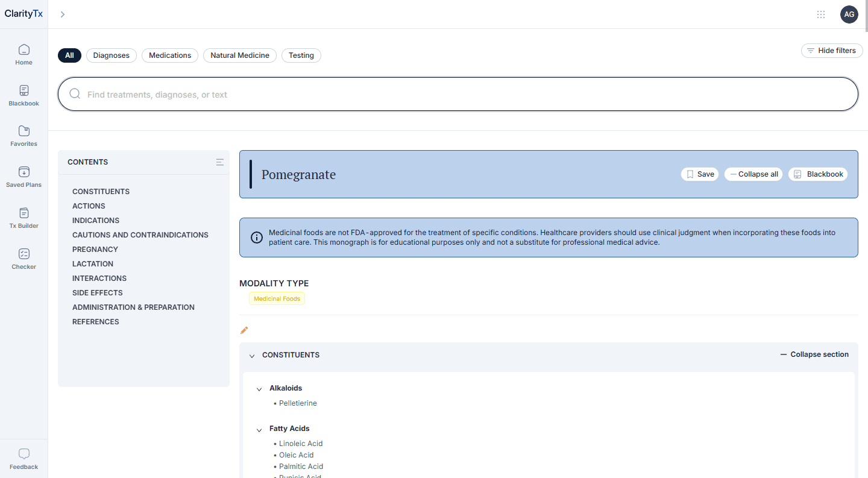
Task: Click the orange pencil edit icon
Action: point(244,330)
